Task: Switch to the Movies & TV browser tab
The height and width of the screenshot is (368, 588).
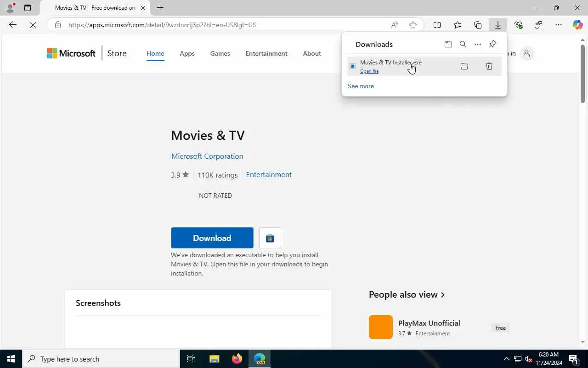Action: click(x=96, y=8)
